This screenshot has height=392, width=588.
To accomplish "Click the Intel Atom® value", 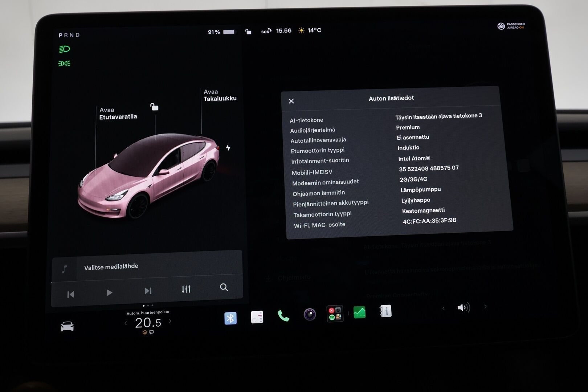I will click(414, 158).
